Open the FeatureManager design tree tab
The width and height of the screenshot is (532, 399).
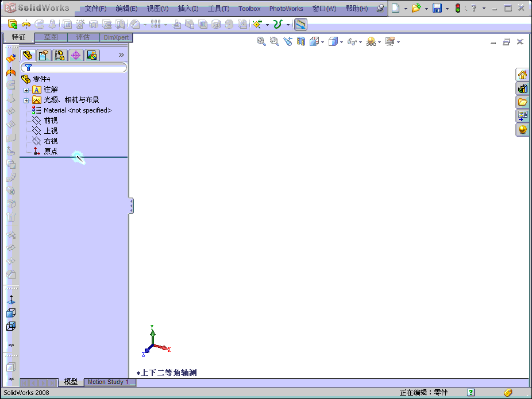28,55
